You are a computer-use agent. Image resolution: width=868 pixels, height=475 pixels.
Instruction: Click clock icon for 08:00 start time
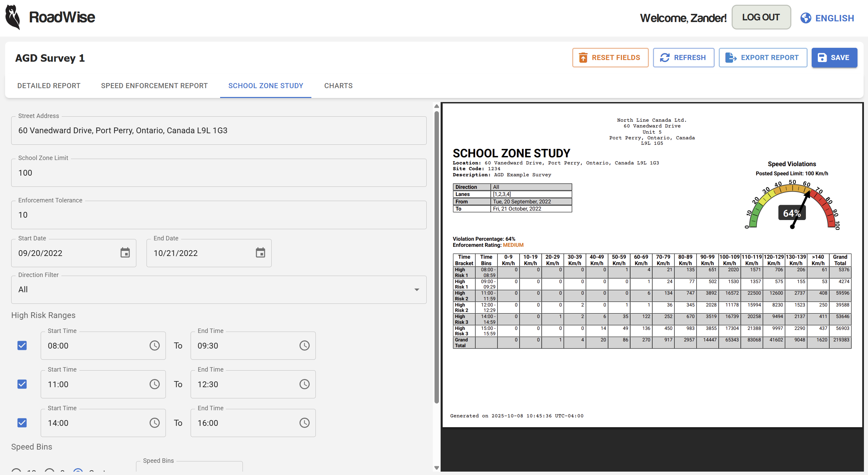pos(155,345)
